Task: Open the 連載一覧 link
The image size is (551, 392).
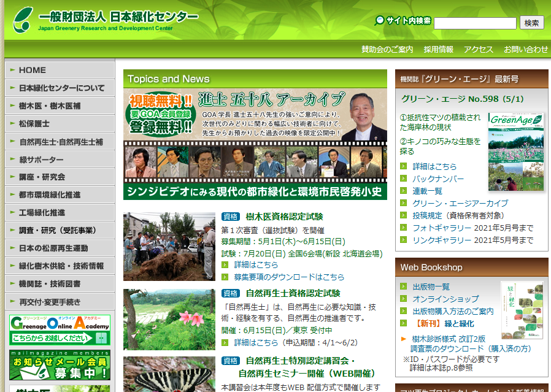Action: pos(427,191)
